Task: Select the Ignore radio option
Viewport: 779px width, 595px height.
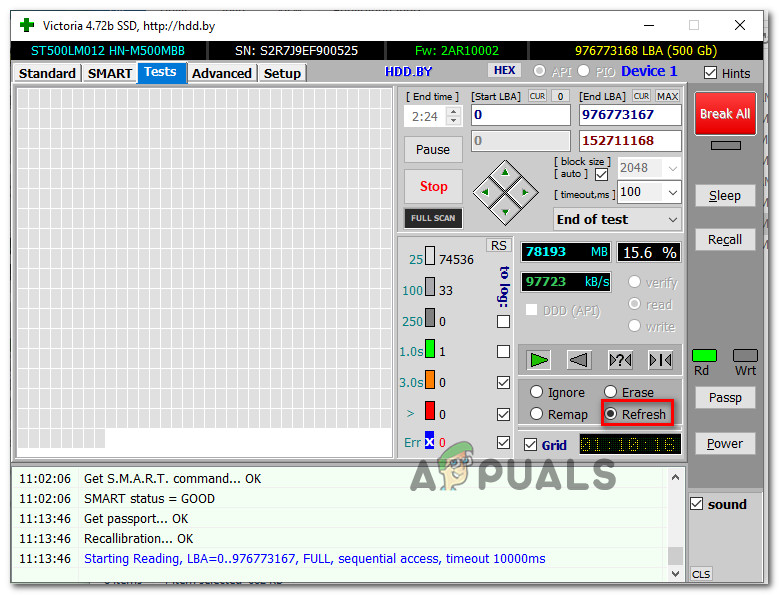Action: [536, 391]
